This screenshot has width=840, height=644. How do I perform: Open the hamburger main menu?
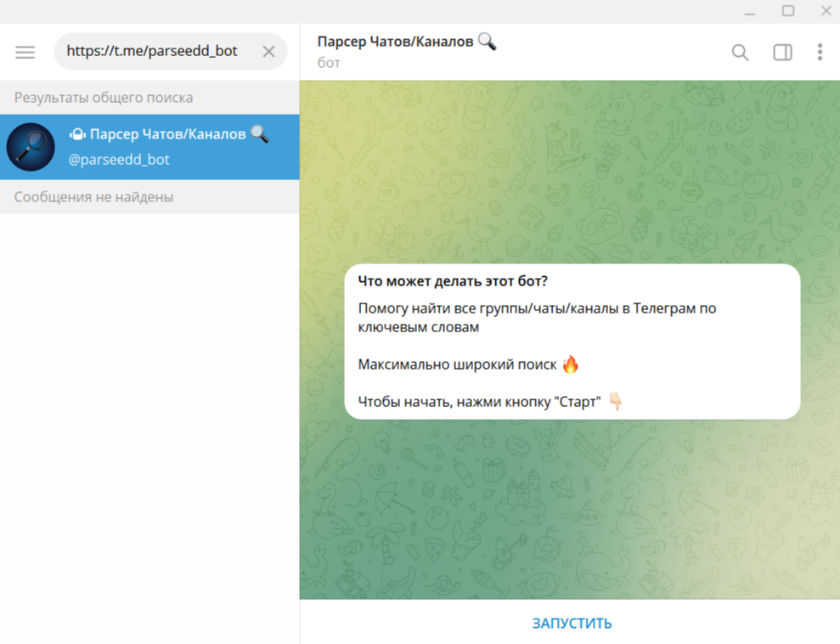point(25,52)
